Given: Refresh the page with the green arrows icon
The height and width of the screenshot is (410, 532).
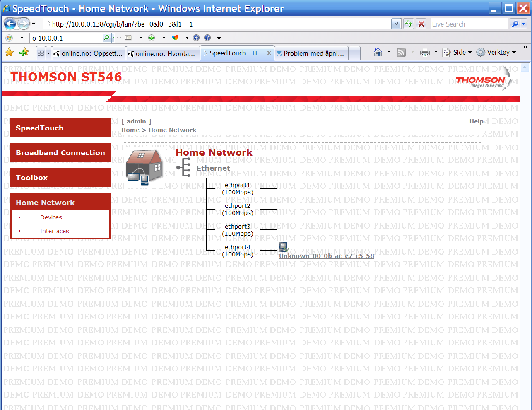Looking at the screenshot, I should point(409,24).
